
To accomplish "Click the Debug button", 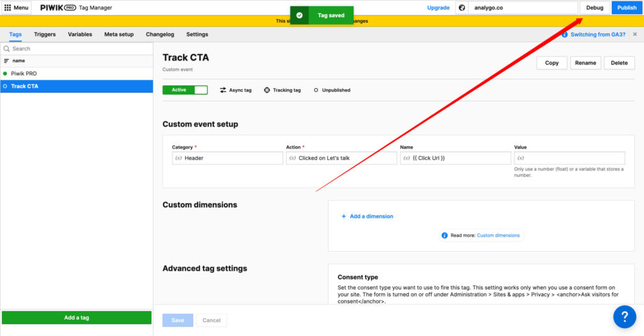I will coord(594,8).
